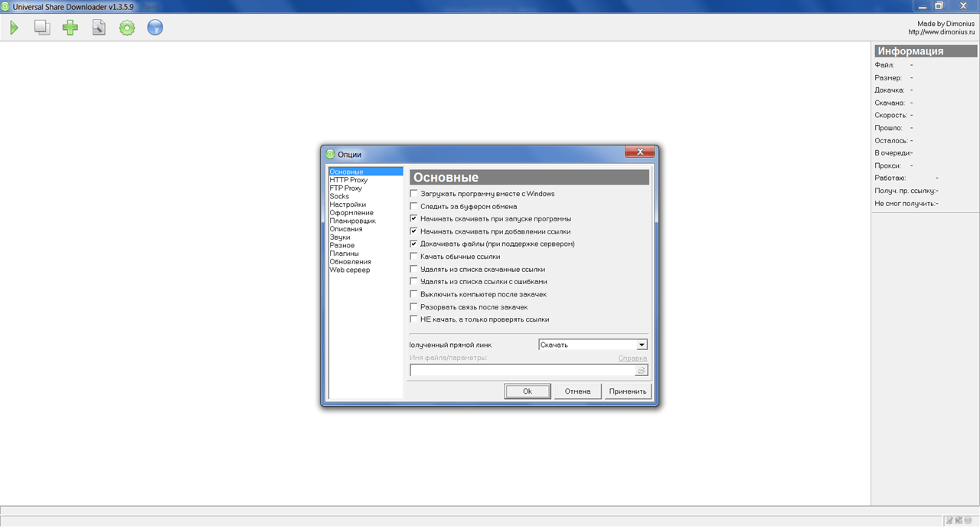Click the Имя файла/параметры input field
This screenshot has height=527, width=980.
point(523,370)
